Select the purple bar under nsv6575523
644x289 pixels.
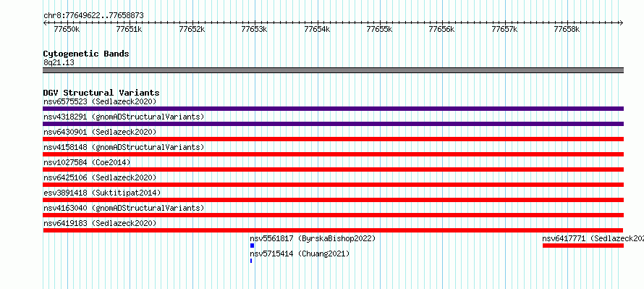(x=333, y=109)
